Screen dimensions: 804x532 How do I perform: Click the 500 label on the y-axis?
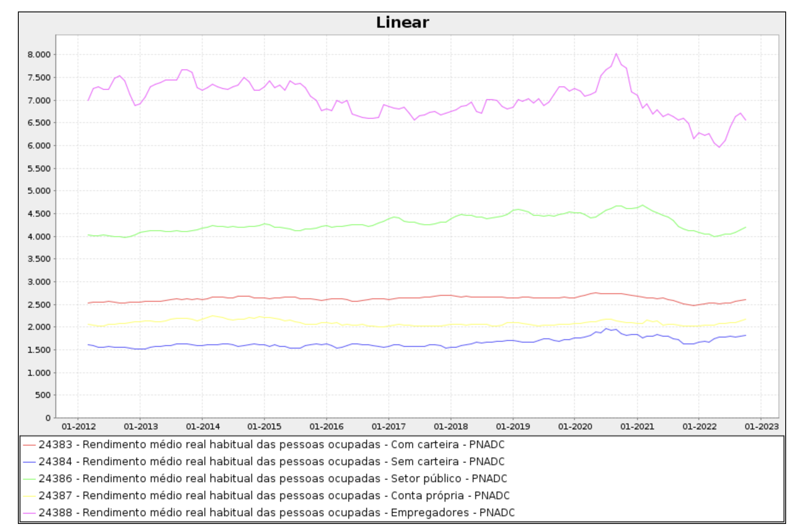tap(43, 395)
